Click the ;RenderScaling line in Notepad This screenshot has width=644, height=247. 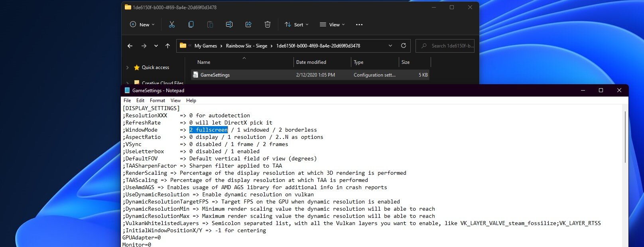[x=264, y=173]
